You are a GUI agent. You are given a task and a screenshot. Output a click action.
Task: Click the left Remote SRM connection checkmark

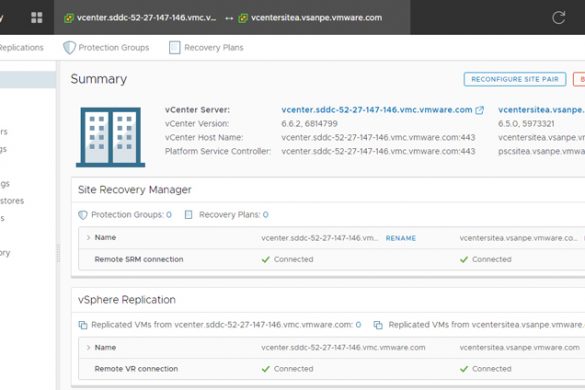tap(265, 259)
